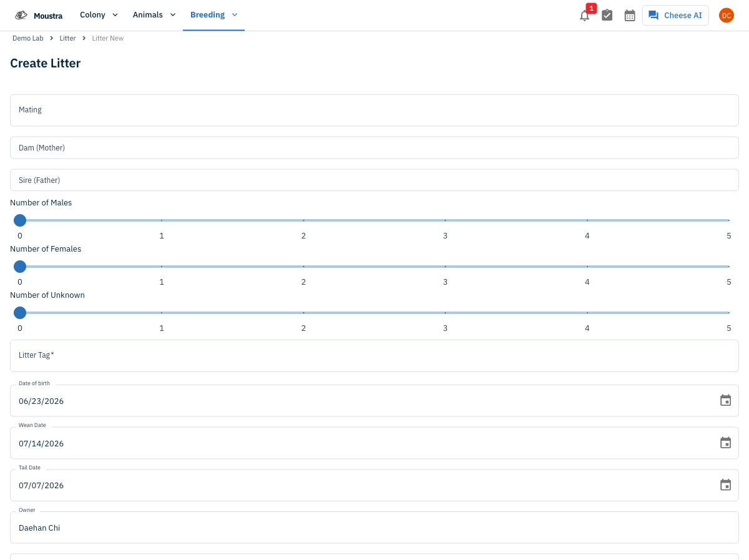Expand the Colony menu
The image size is (749, 560).
pos(99,15)
